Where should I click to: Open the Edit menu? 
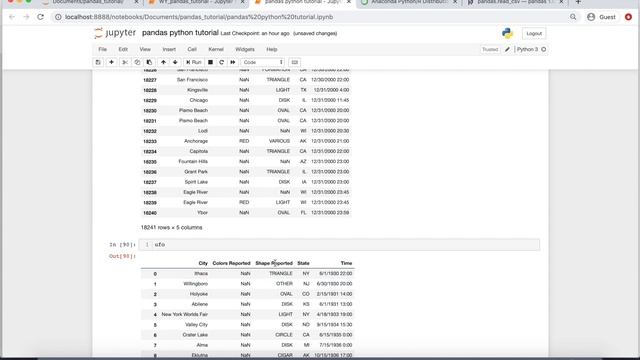pyautogui.click(x=123, y=49)
